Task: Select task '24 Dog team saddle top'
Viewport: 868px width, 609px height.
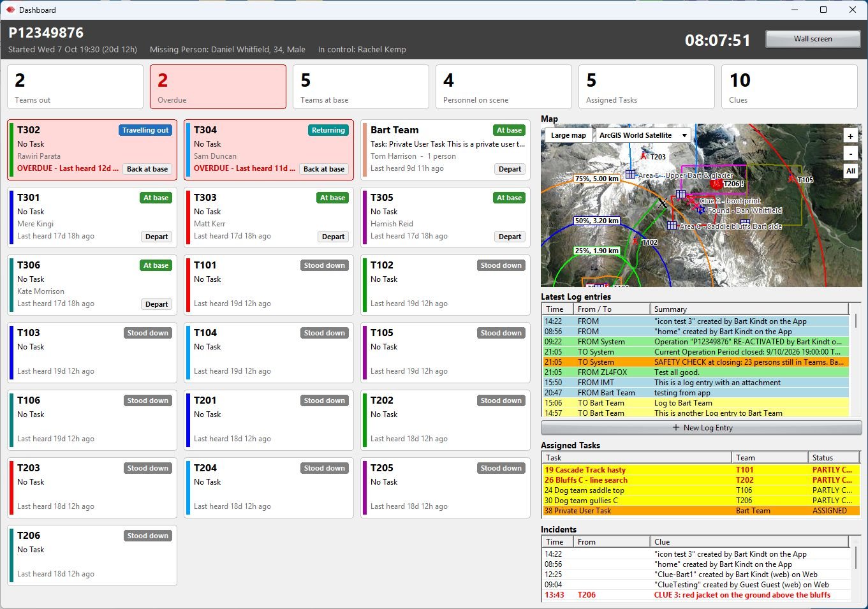Action: coord(701,490)
